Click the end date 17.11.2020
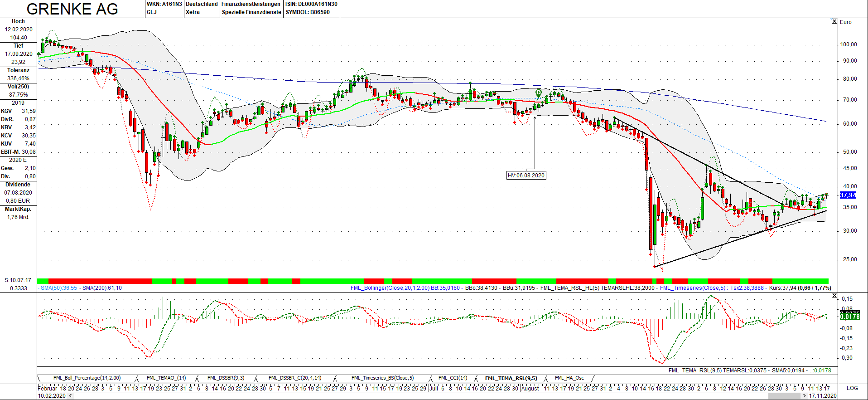The width and height of the screenshot is (868, 400). point(823,396)
